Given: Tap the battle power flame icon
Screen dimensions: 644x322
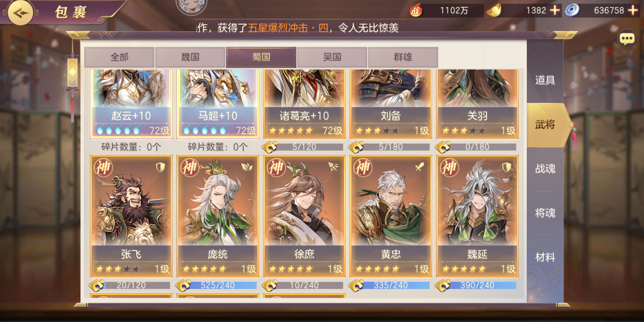Looking at the screenshot, I should click(415, 11).
